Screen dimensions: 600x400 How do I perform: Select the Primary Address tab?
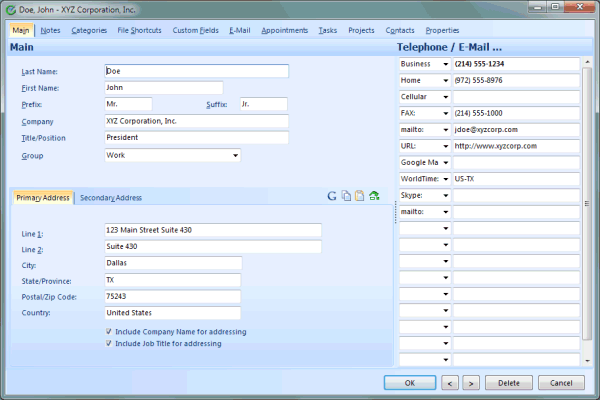point(43,198)
